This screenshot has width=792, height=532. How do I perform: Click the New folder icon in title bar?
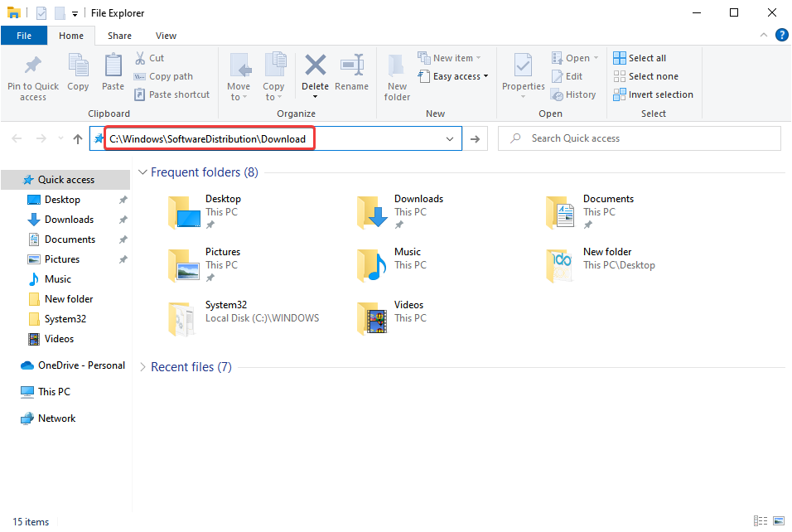pos(60,13)
